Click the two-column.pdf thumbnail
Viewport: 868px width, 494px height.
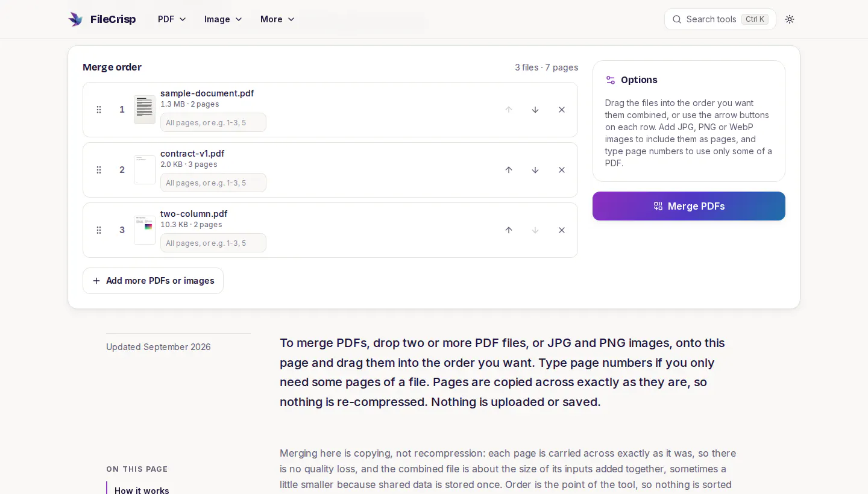[x=145, y=230]
